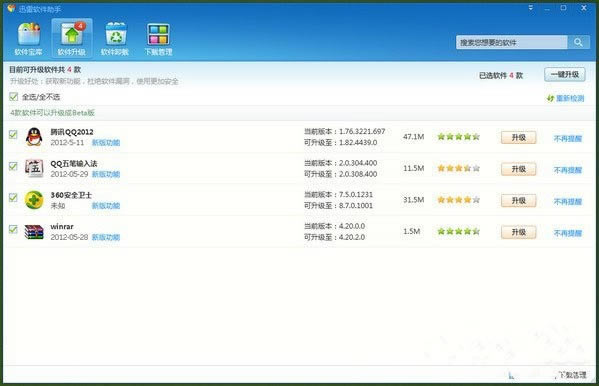
Task: Toggle the 全选/全不选 checkbox
Action: click(13, 97)
